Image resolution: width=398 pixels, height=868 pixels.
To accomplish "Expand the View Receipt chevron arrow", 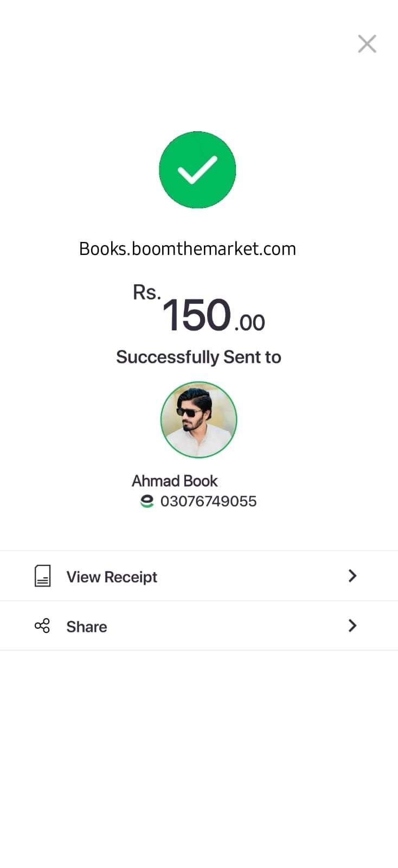I will (352, 576).
